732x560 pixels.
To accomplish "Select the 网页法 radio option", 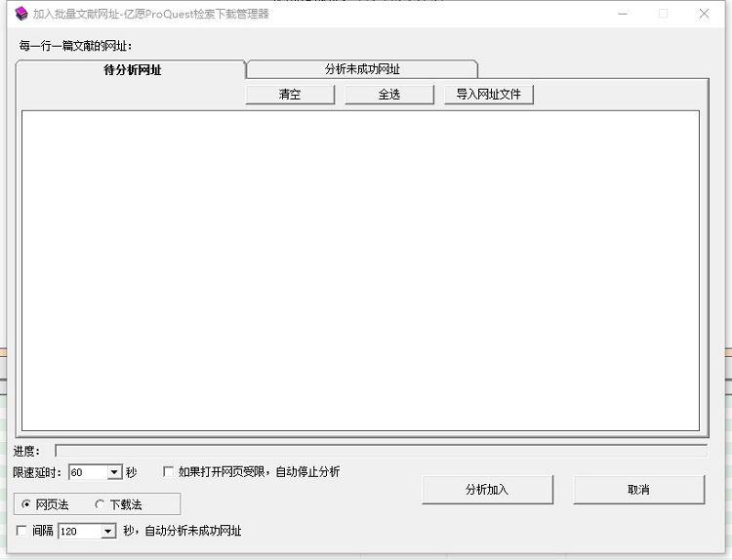I will click(26, 504).
